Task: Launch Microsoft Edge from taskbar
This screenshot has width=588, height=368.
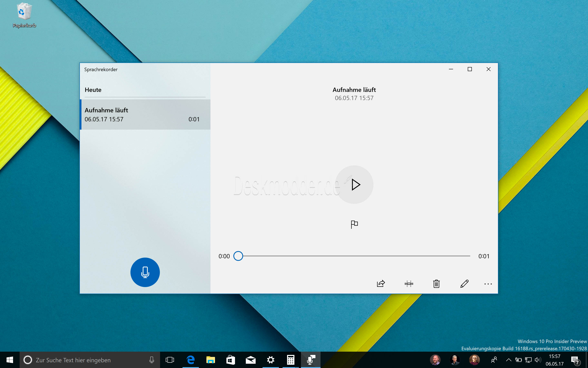Action: tap(191, 360)
